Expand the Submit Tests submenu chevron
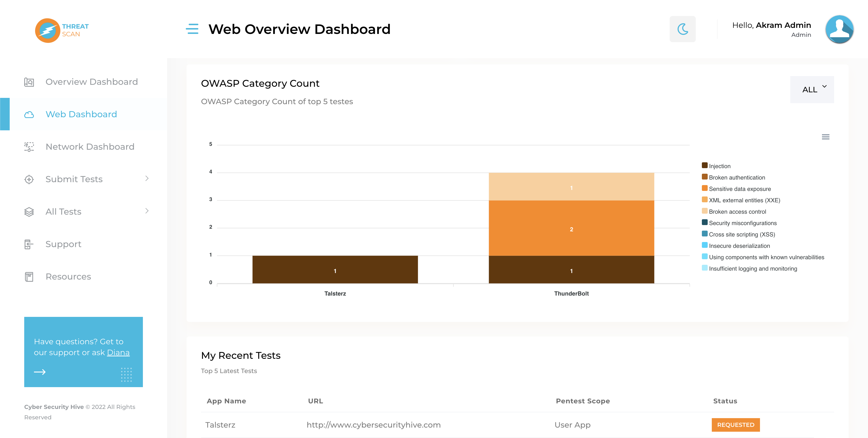The width and height of the screenshot is (868, 438). [x=147, y=179]
